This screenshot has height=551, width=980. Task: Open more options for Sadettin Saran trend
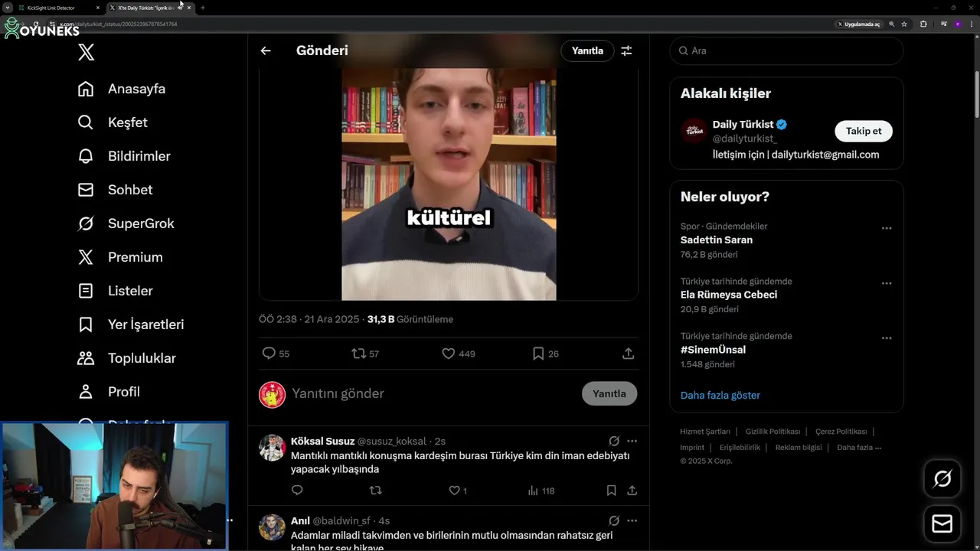click(887, 228)
